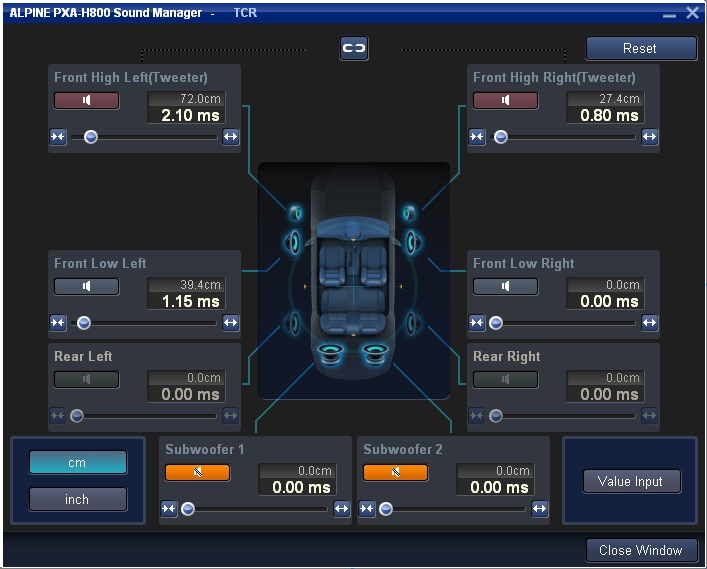Viewport: 707px width, 569px height.
Task: Increase Subwoofer 1 delay
Action: (341, 509)
